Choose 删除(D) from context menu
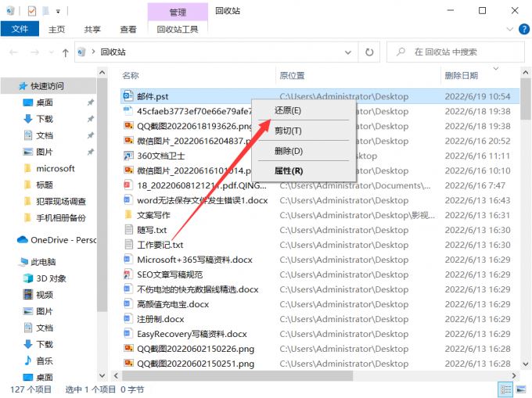532x398 pixels. [x=289, y=151]
